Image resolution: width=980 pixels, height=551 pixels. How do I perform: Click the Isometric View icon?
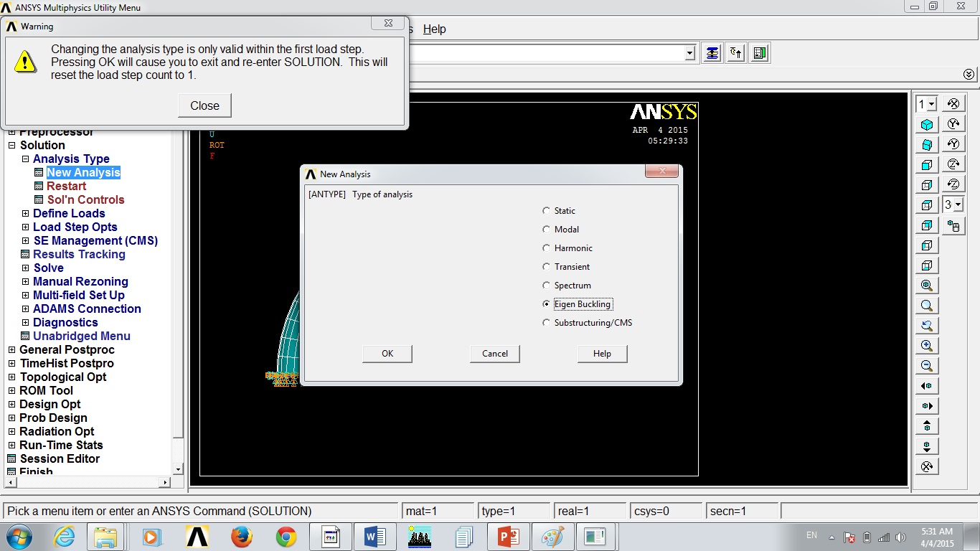pyautogui.click(x=926, y=125)
